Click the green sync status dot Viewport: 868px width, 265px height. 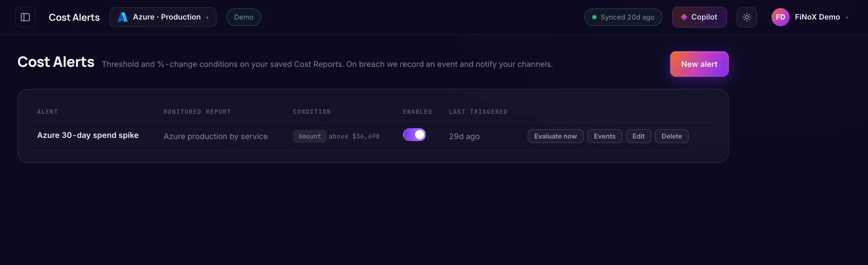pyautogui.click(x=594, y=17)
